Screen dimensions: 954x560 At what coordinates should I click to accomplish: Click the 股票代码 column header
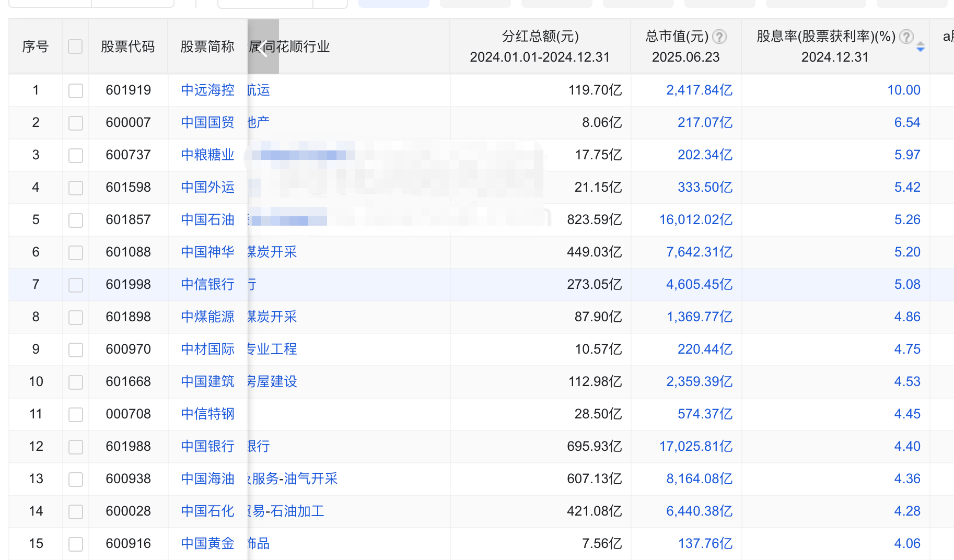click(128, 46)
